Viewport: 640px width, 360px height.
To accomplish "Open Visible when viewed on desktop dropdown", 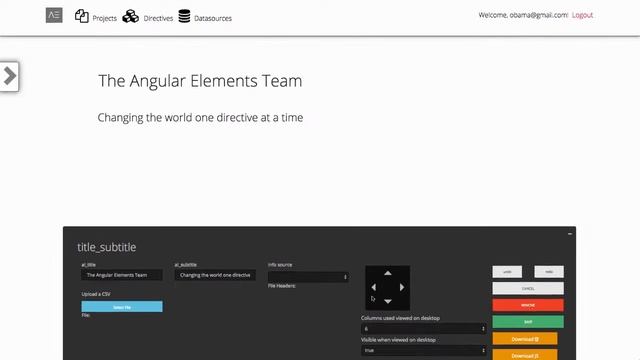I will click(x=423, y=350).
